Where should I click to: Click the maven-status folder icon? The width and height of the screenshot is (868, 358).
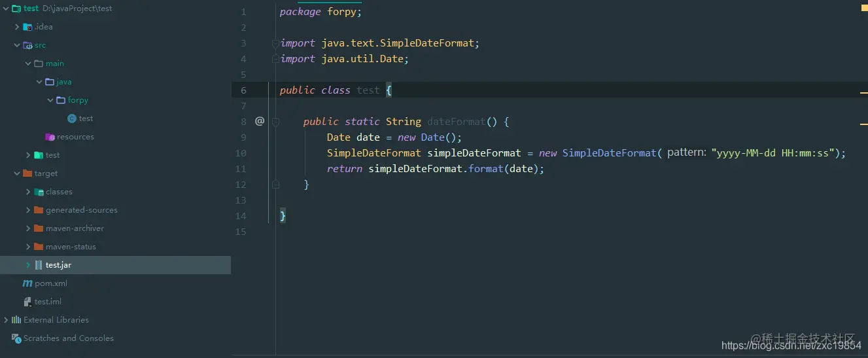click(39, 247)
